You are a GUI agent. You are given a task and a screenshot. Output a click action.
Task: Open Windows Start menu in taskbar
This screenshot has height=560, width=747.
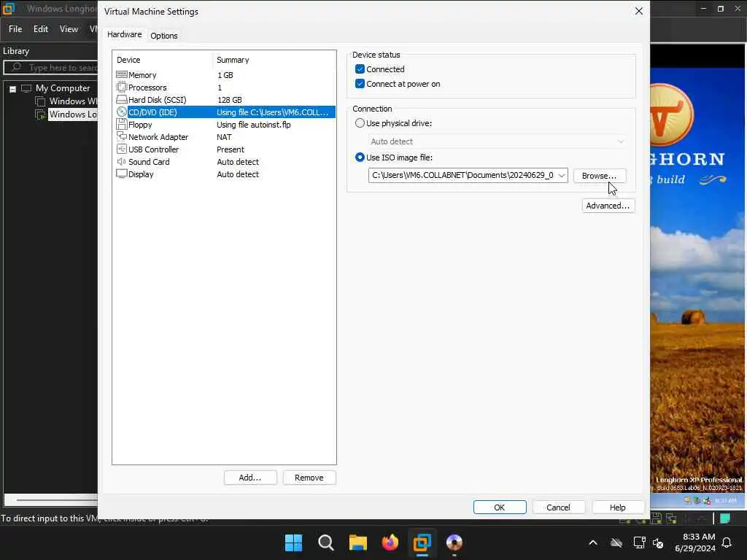pyautogui.click(x=293, y=542)
